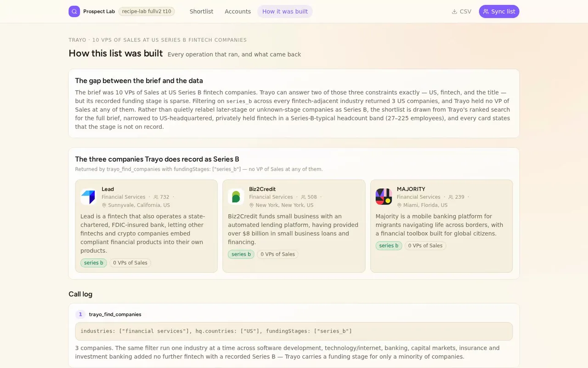
Task: Download the list as CSV
Action: tap(461, 11)
